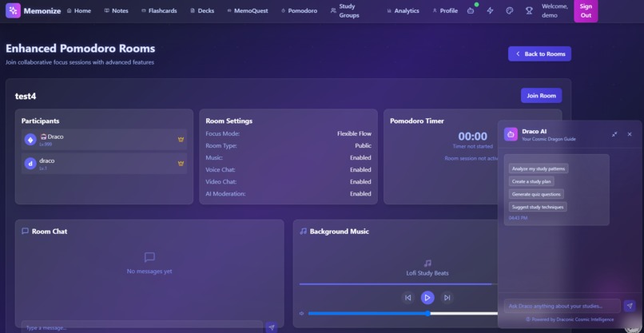Click the crown icon beside Draco Lv.999
The height and width of the screenshot is (333, 644).
pyautogui.click(x=181, y=140)
